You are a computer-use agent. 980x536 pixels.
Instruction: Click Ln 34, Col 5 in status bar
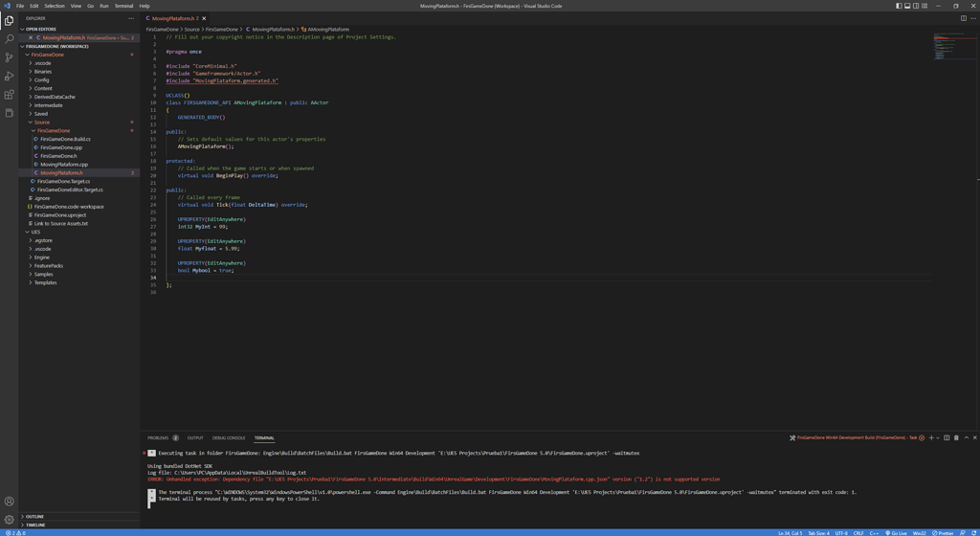point(790,533)
